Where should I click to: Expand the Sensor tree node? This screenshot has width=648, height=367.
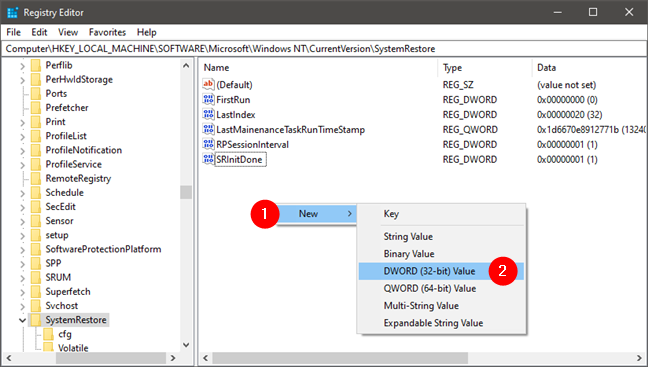pyautogui.click(x=23, y=221)
